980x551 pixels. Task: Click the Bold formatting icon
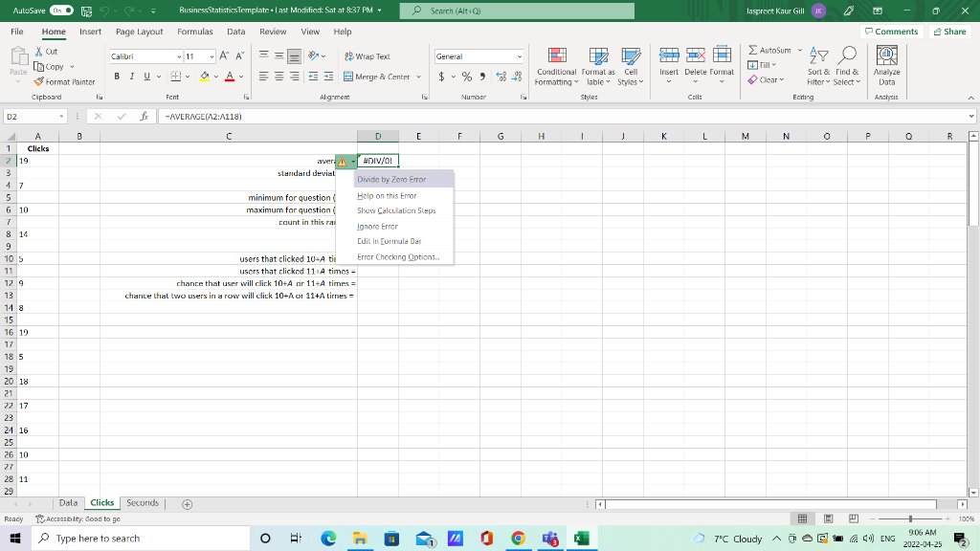point(117,77)
